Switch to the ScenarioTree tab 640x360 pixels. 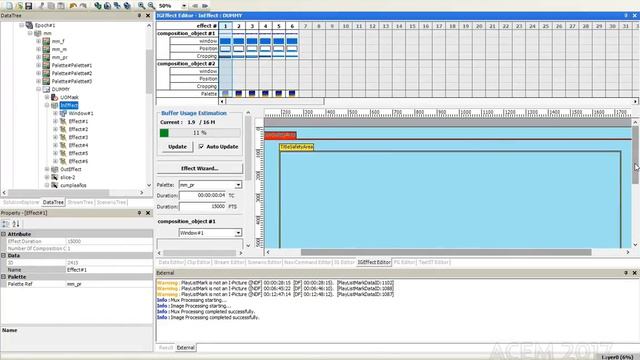(x=111, y=202)
